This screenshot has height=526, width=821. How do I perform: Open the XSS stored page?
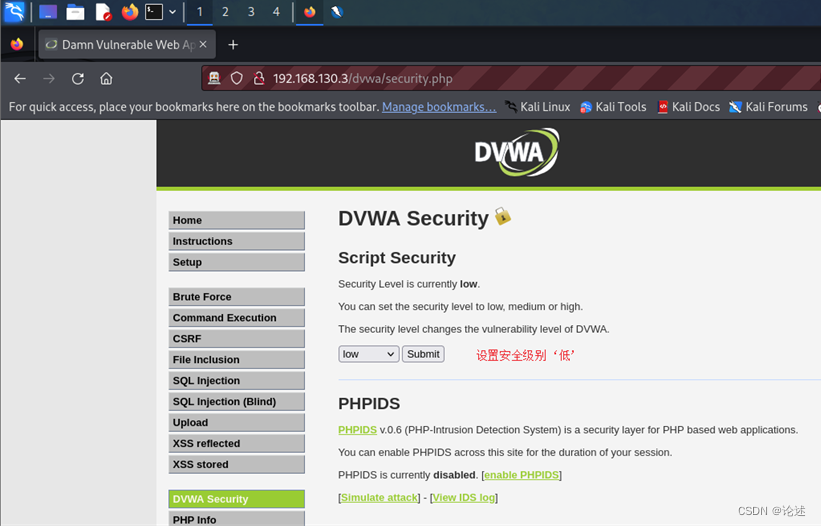[236, 464]
